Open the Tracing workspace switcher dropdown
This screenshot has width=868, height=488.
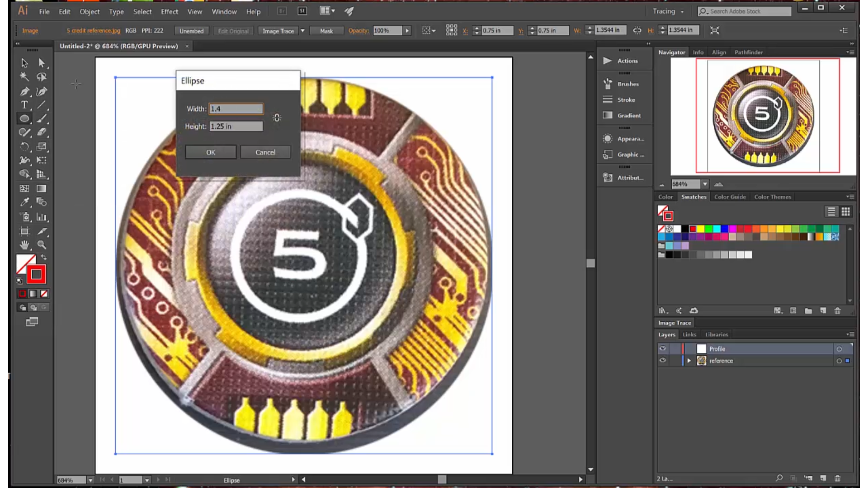668,11
